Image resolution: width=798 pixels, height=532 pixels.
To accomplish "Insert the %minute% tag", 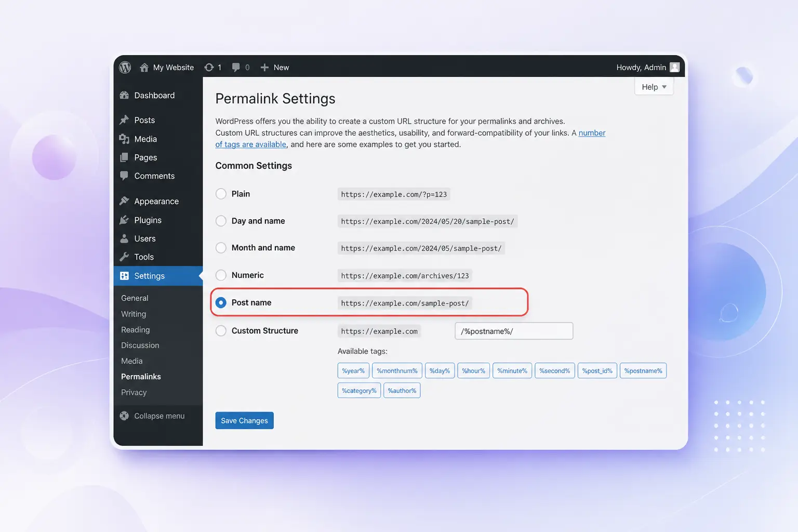I will (x=512, y=370).
